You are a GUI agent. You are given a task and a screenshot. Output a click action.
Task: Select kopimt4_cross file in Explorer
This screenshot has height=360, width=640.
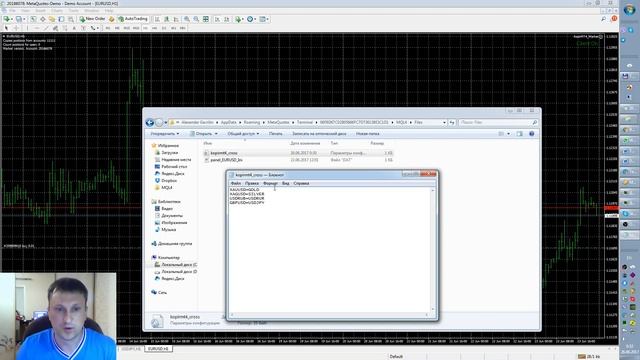(298, 153)
